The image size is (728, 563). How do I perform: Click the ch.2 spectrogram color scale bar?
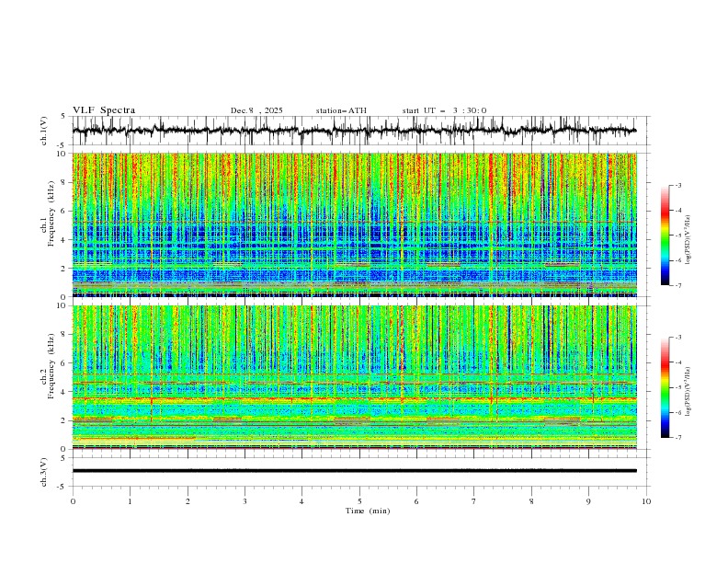pos(665,387)
